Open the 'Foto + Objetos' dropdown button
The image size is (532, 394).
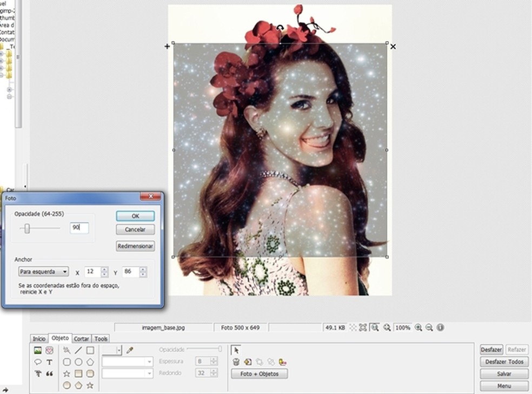tap(259, 373)
